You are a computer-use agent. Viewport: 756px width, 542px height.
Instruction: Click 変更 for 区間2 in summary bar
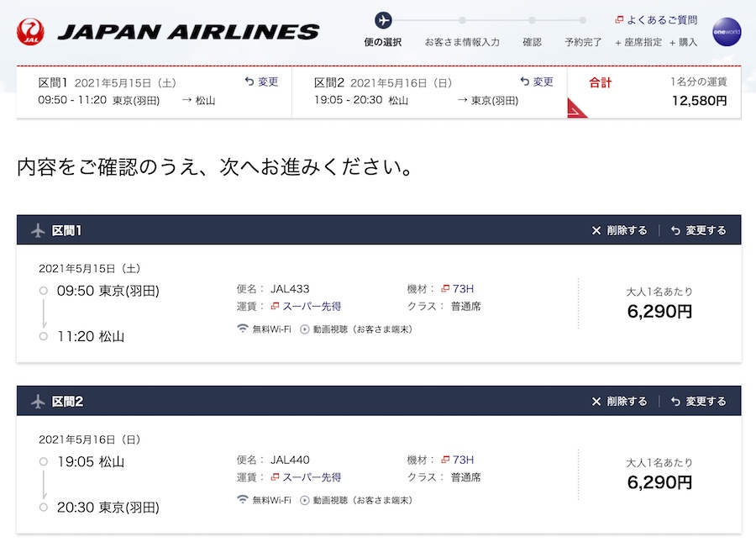537,82
